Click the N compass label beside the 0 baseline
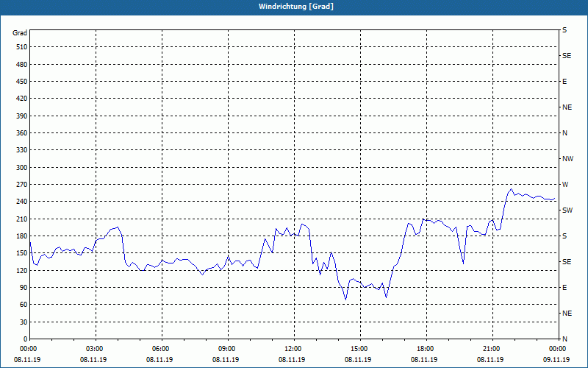Viewport: 588px width, 368px height. [564, 339]
